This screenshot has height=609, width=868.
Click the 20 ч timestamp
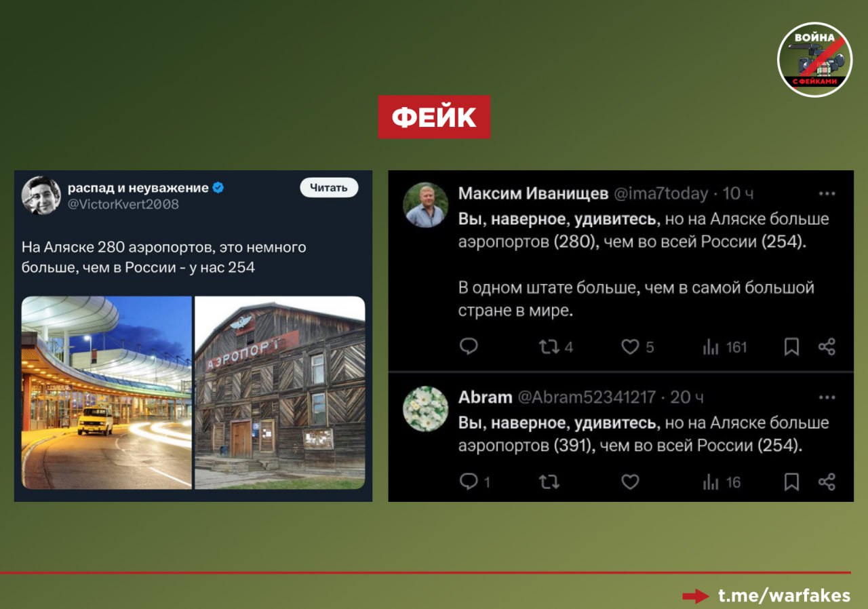tap(687, 397)
